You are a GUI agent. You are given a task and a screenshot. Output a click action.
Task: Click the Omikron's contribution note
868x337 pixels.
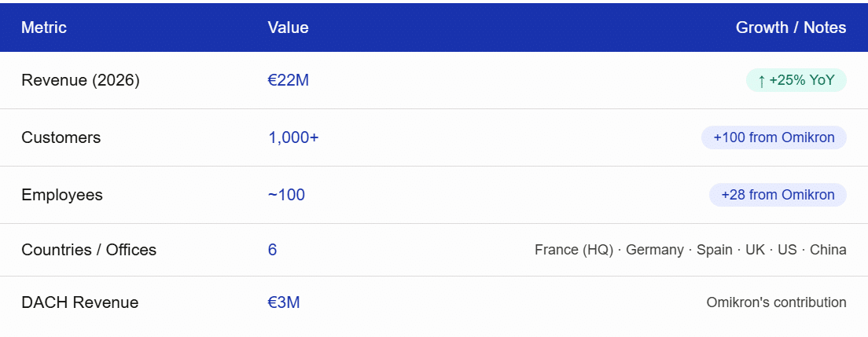776,302
